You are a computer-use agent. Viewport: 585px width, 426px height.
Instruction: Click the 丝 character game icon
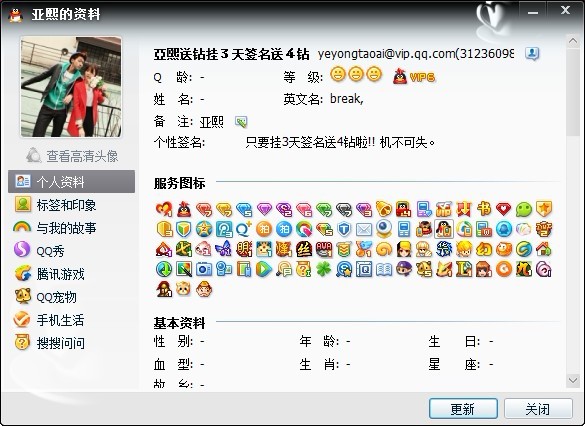[304, 249]
